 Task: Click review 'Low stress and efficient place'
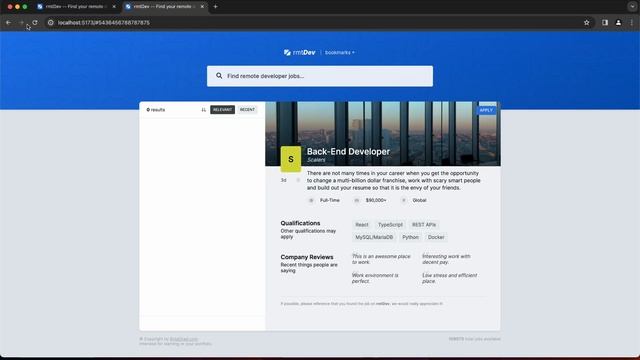coord(449,278)
